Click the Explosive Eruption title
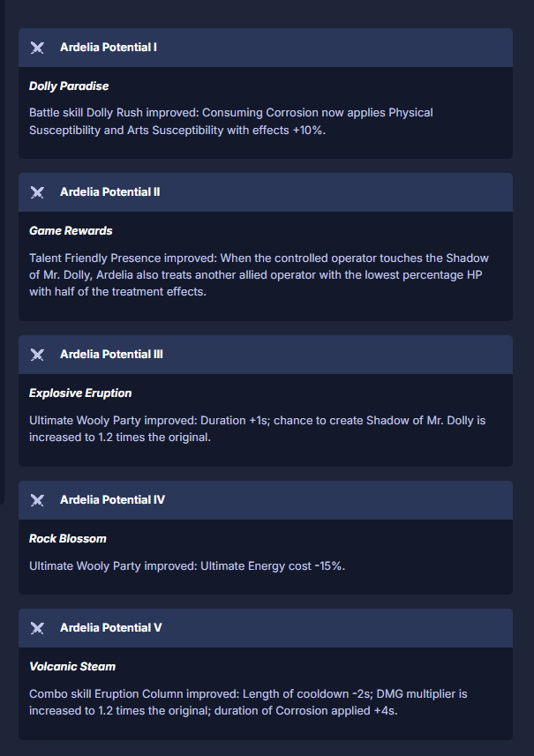The image size is (534, 756). tap(80, 393)
